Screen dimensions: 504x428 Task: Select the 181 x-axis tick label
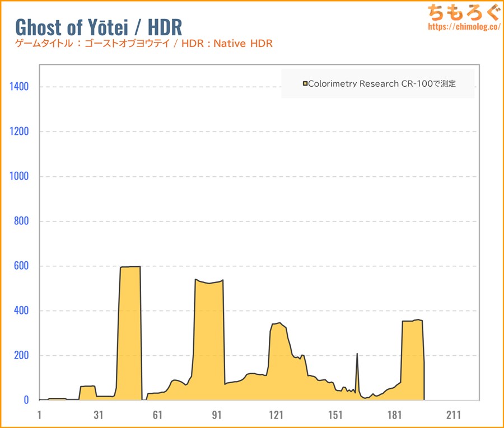click(x=394, y=415)
